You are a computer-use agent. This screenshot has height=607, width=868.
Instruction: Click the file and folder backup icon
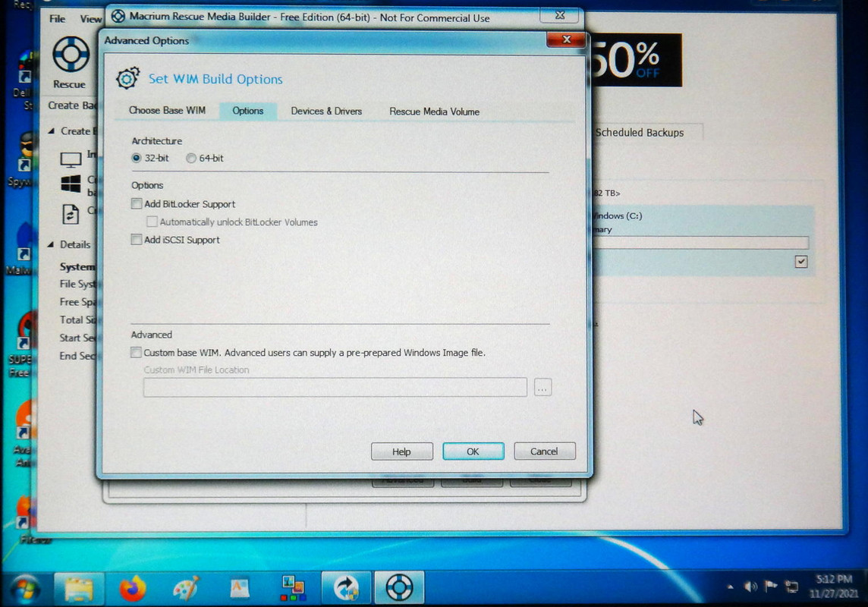pos(71,214)
